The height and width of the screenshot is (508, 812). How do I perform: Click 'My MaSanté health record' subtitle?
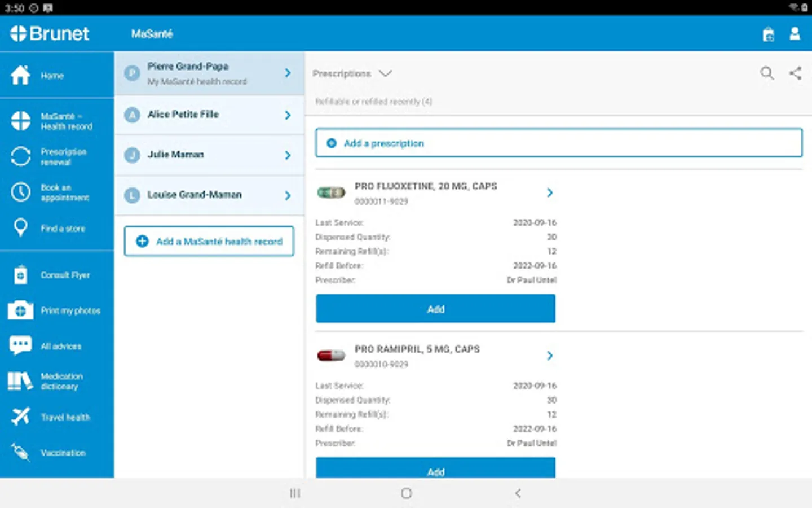[197, 82]
